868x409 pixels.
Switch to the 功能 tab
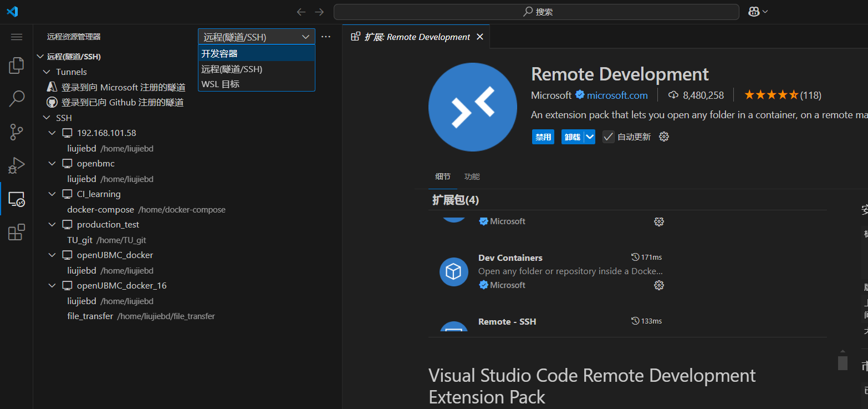472,176
